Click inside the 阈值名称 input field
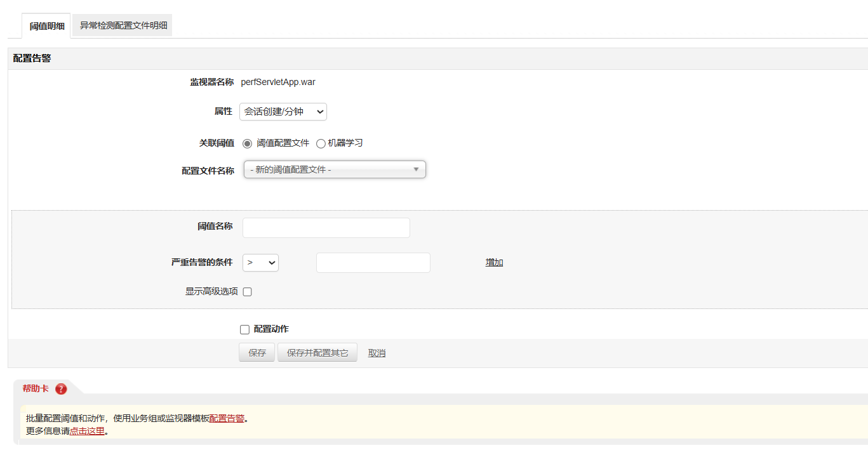The image size is (868, 455). click(x=326, y=227)
